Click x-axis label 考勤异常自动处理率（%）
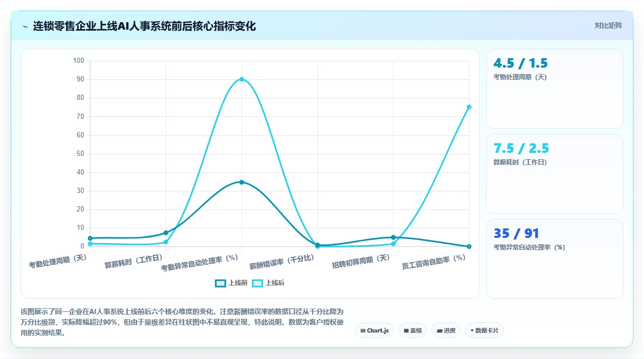 pyautogui.click(x=200, y=262)
